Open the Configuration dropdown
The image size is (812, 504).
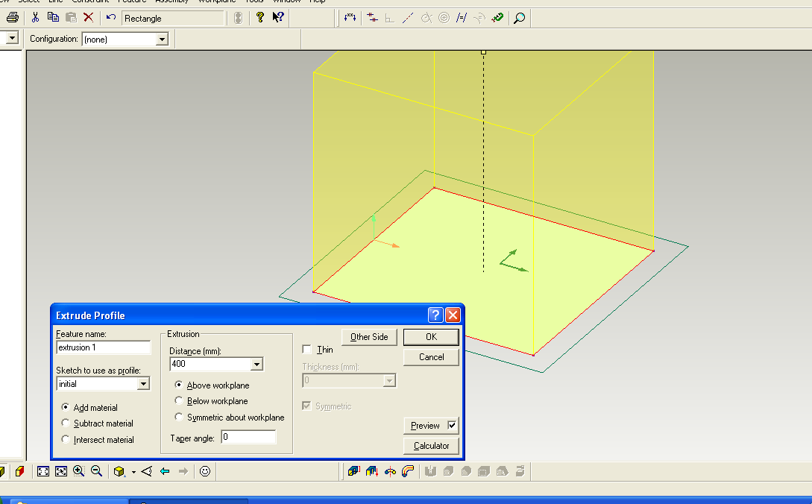tap(162, 40)
